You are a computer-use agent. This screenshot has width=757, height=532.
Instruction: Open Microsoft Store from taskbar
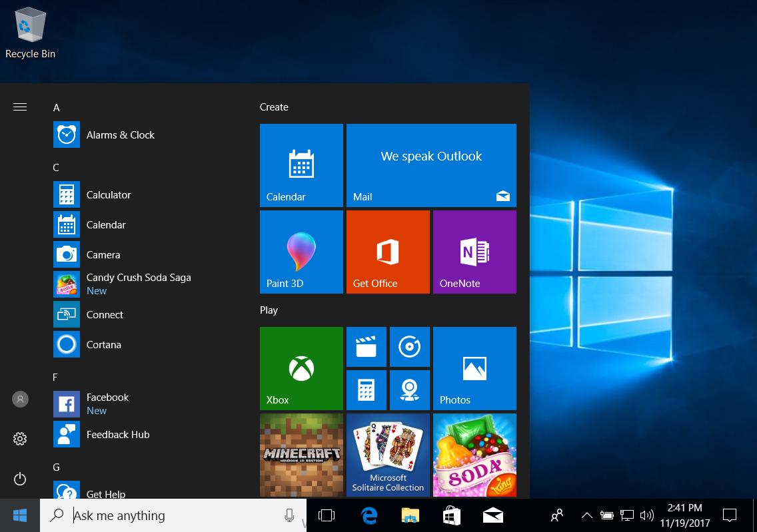(x=451, y=515)
